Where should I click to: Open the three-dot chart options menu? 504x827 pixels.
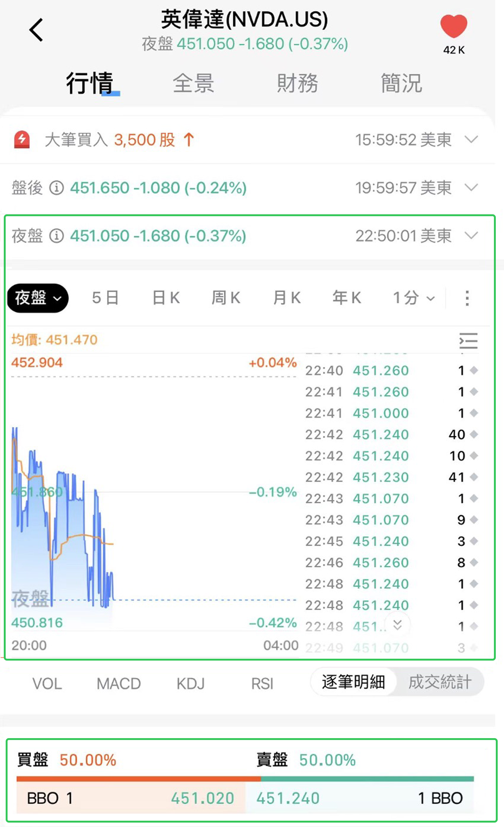pyautogui.click(x=467, y=298)
